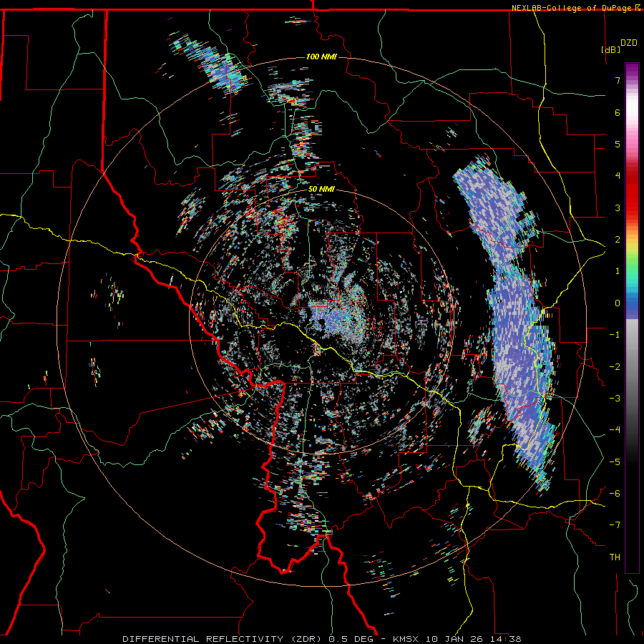Click the -5 value on the scale
Viewport: 644px width, 644px height.
(615, 462)
